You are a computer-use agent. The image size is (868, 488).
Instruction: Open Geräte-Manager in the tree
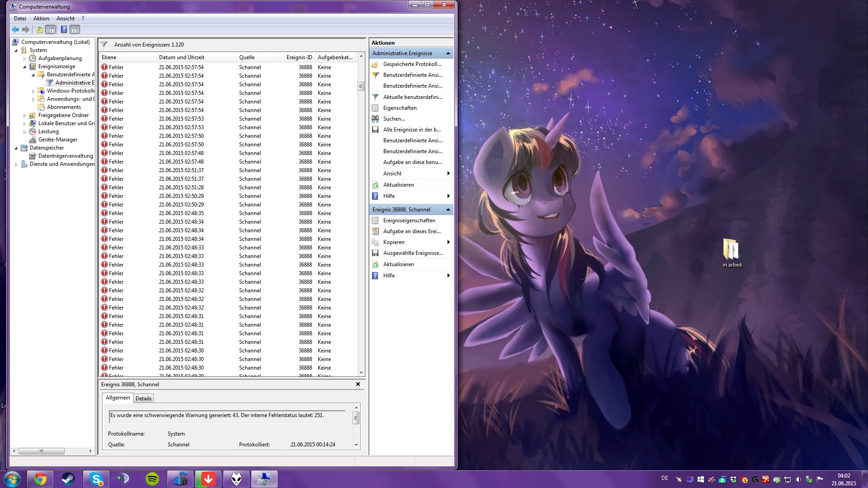[57, 140]
